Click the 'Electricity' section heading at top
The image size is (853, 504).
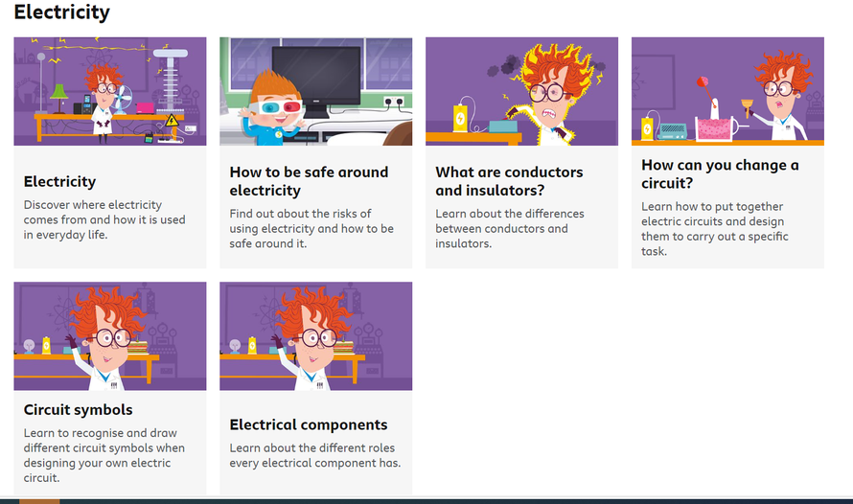point(61,12)
